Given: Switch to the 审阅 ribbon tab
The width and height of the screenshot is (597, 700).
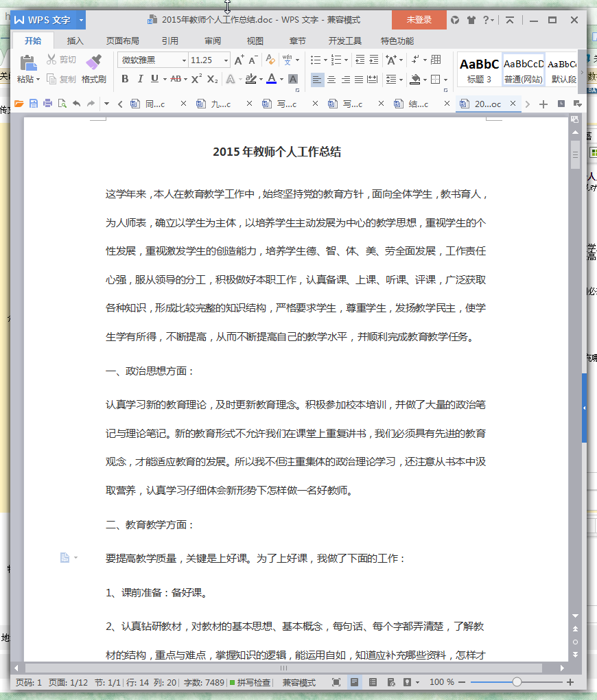Looking at the screenshot, I should coord(213,41).
